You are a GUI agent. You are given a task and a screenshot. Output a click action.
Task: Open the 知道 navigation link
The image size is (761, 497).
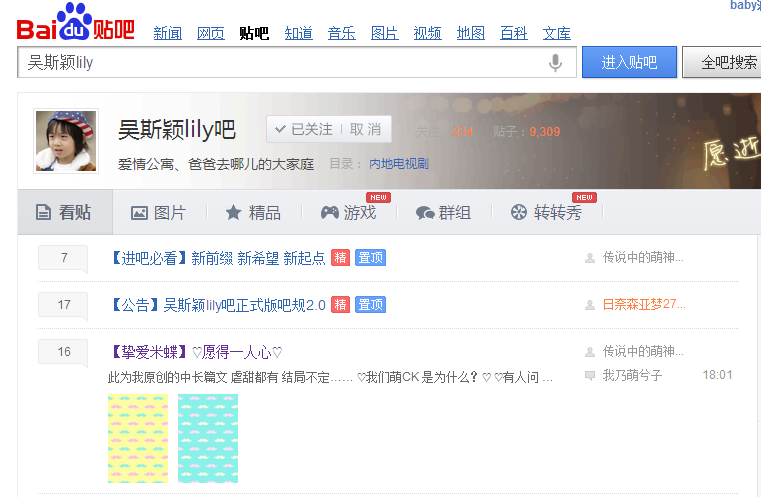point(298,33)
